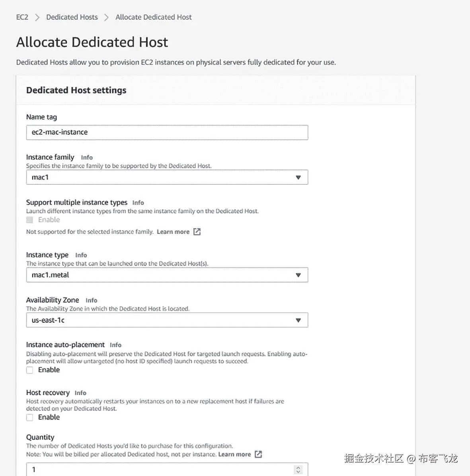Image resolution: width=470 pixels, height=476 pixels.
Task: Click external link icon beside instance family Learn more
Action: pos(197,232)
